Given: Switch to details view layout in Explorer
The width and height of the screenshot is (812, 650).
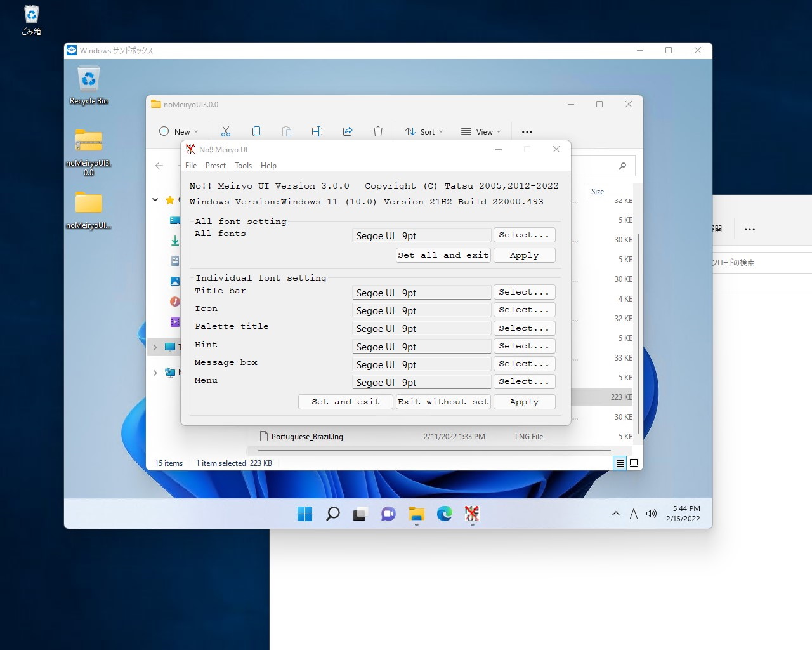Looking at the screenshot, I should coord(620,463).
